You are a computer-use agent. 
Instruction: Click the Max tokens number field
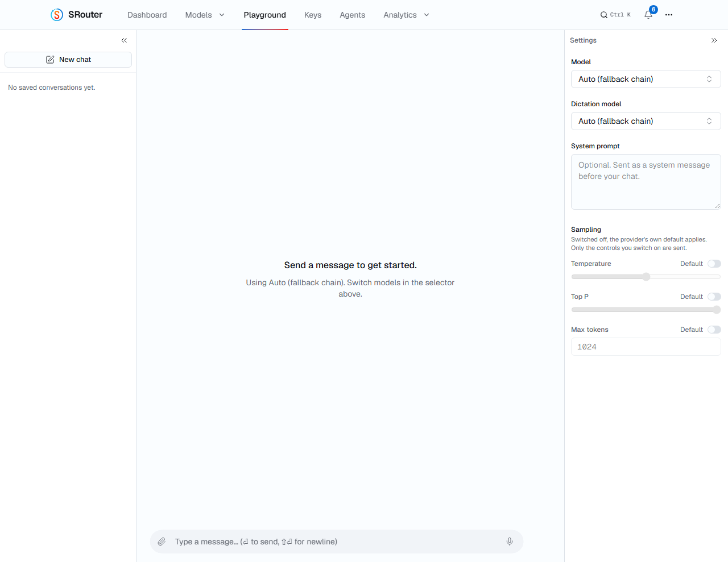tap(646, 347)
